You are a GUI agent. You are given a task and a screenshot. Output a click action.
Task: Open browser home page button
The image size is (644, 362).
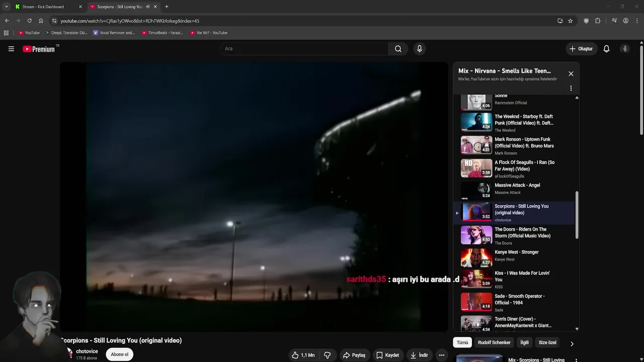(41, 21)
